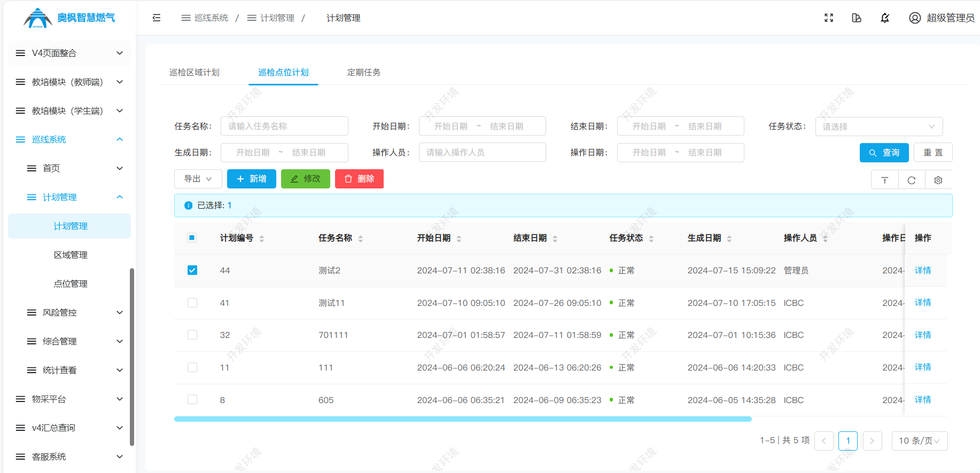Collapse the 巡线系统 menu

tap(69, 139)
